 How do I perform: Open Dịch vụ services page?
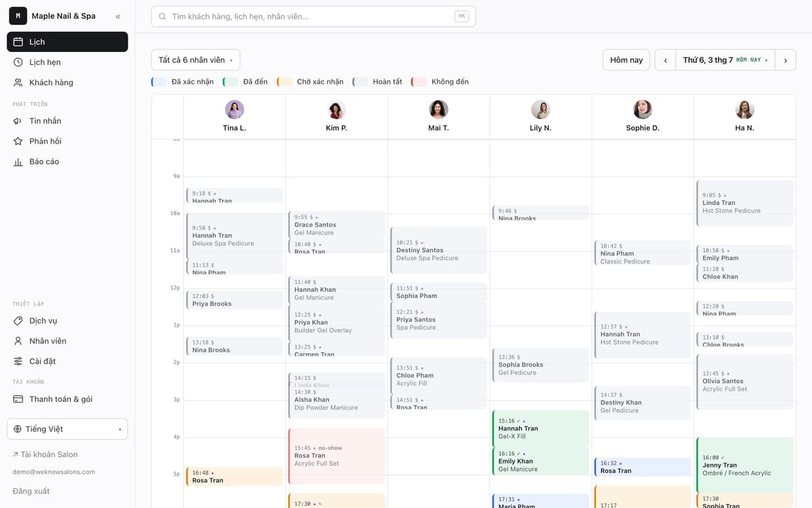(67, 321)
